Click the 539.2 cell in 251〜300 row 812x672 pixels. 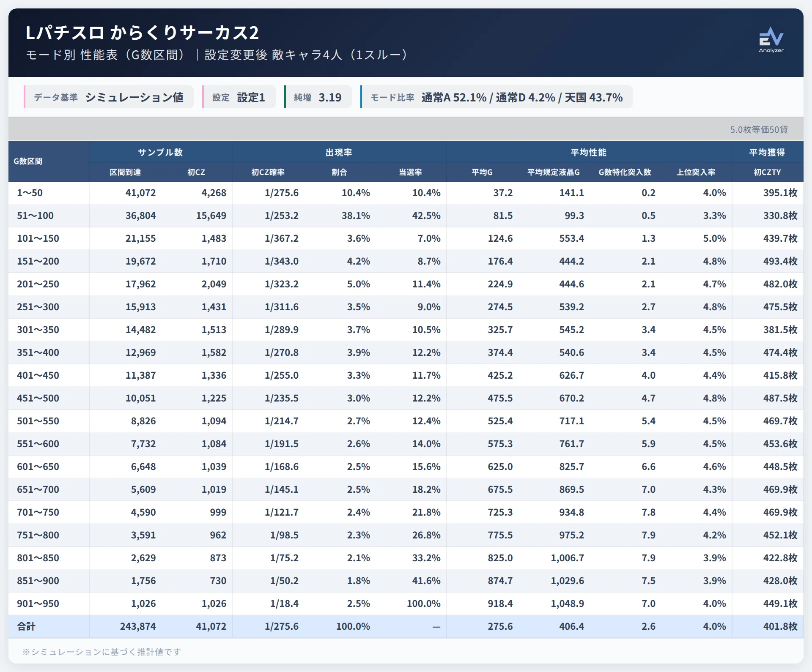coord(571,307)
